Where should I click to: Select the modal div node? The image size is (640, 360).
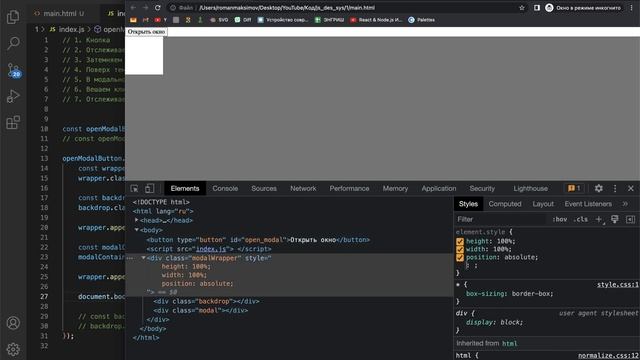coord(200,310)
